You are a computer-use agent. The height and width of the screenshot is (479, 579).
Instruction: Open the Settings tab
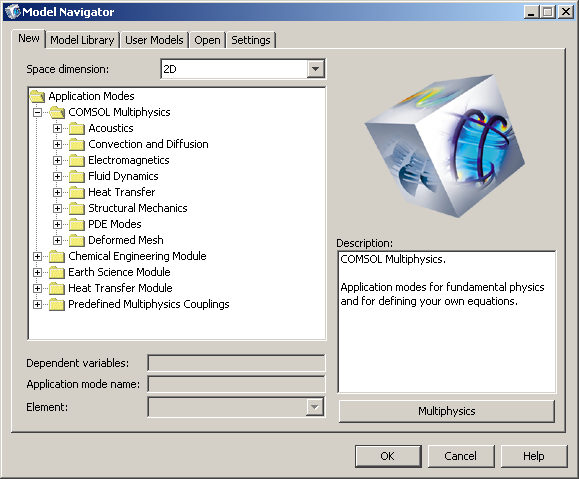click(251, 40)
